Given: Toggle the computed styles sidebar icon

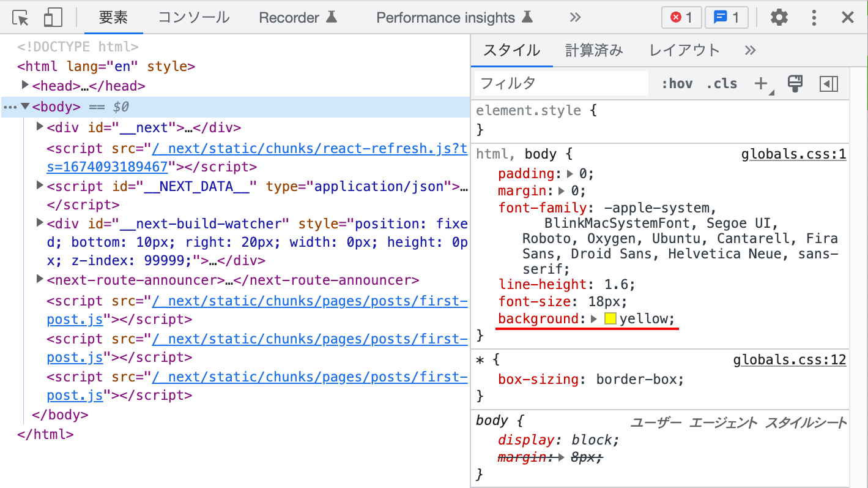Looking at the screenshot, I should 828,84.
